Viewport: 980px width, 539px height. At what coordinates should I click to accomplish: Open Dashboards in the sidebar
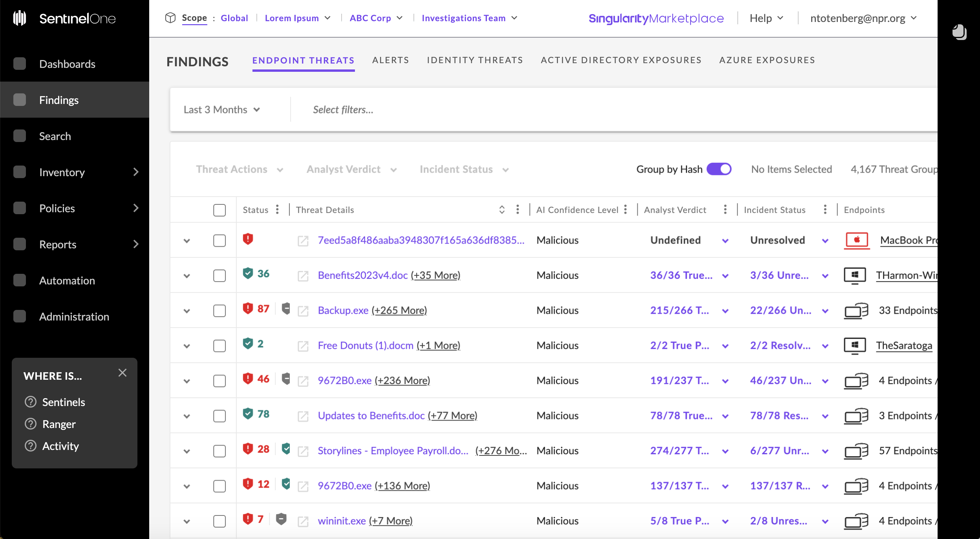pyautogui.click(x=67, y=64)
